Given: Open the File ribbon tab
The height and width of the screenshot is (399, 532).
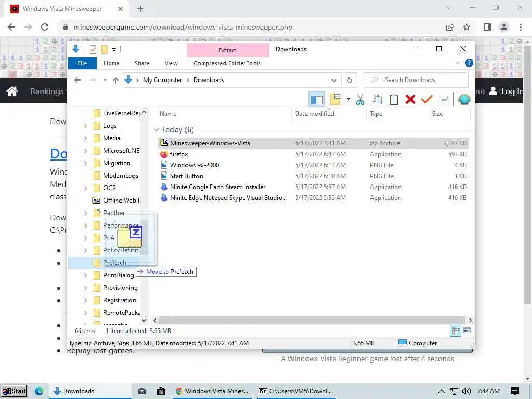Looking at the screenshot, I should click(x=82, y=63).
